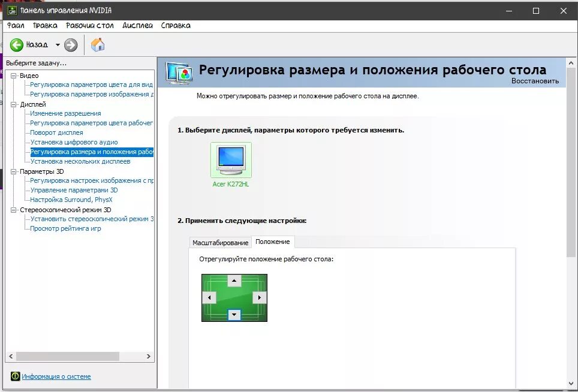Open Регулировка параметров изображения item
578x392 pixels.
click(92, 94)
